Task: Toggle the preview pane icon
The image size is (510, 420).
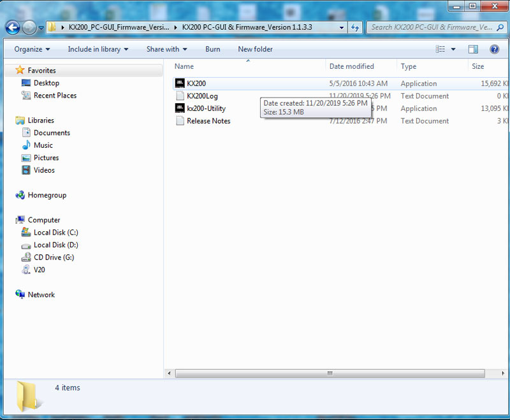Action: coord(473,49)
